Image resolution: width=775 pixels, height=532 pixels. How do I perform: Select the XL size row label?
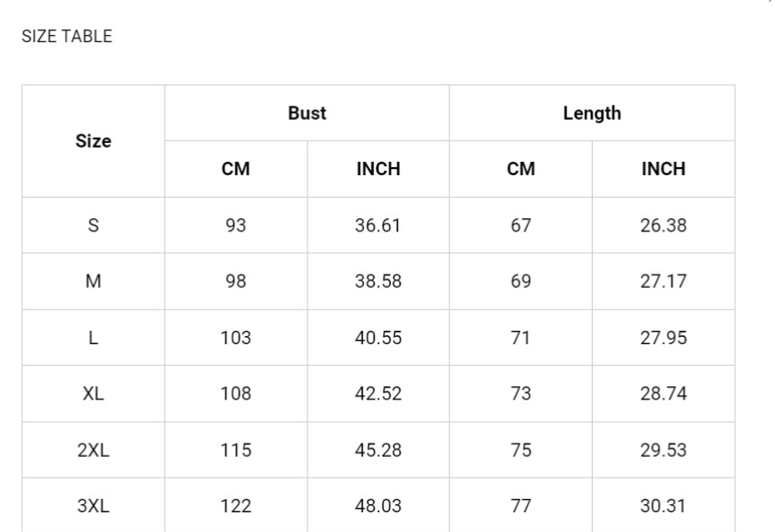(94, 393)
